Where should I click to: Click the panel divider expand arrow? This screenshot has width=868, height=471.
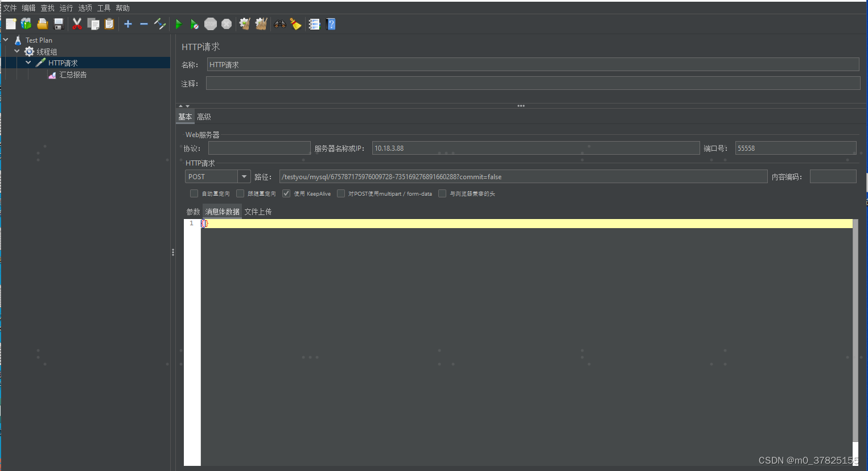point(180,106)
